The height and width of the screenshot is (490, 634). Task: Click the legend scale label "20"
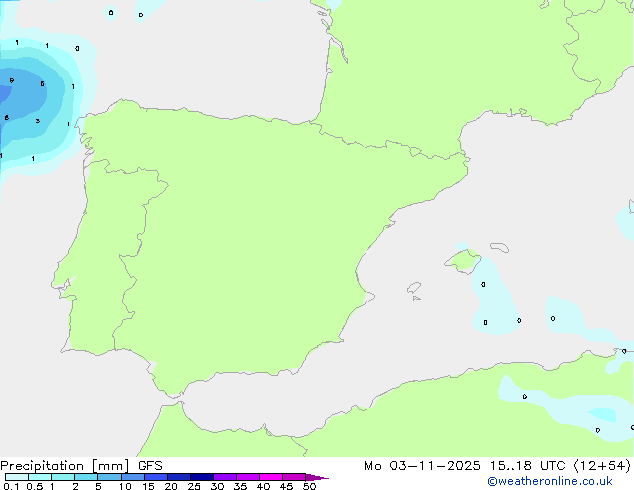(x=171, y=486)
